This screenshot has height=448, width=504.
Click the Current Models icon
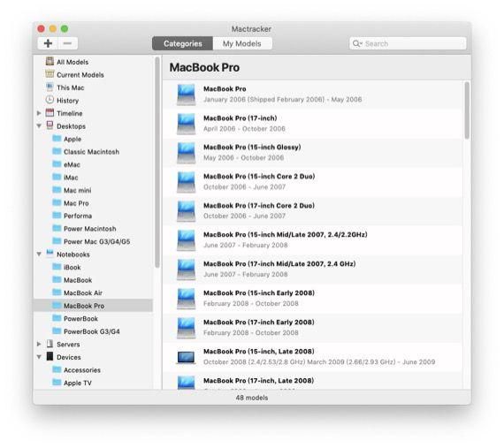[50, 74]
